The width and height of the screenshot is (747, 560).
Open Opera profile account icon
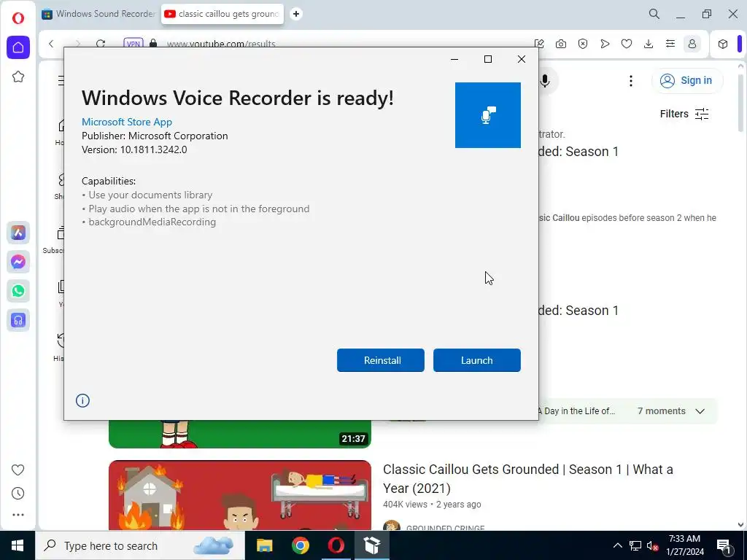(x=692, y=44)
